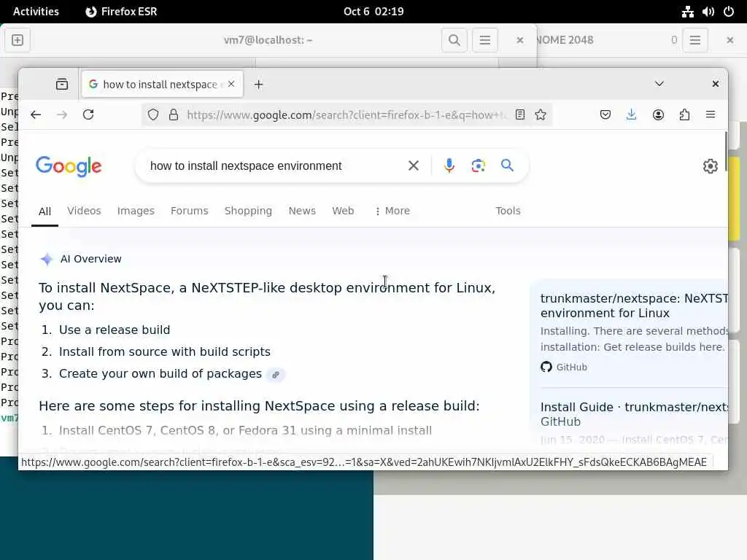Viewport: 747px width, 560px height.
Task: Open Firefox extensions puzzle icon
Action: click(684, 114)
